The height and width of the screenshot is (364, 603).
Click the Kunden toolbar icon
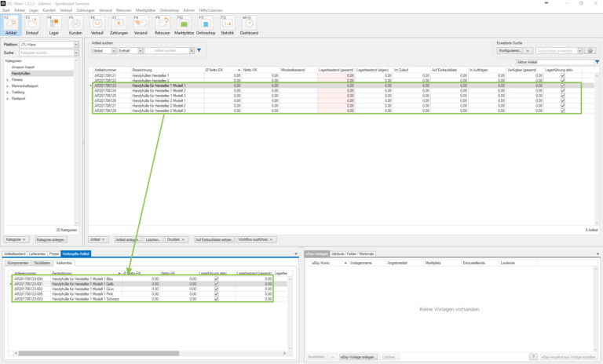pyautogui.click(x=75, y=26)
